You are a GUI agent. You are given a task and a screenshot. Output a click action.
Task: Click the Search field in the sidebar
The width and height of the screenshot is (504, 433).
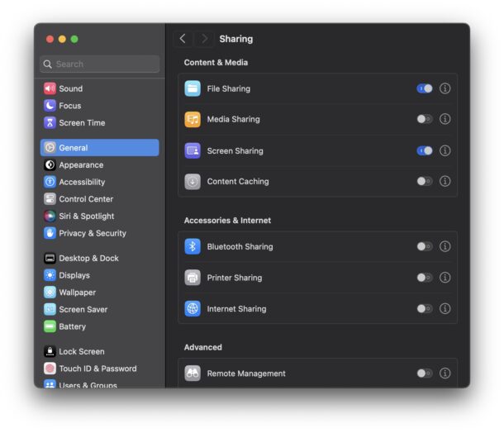point(100,64)
